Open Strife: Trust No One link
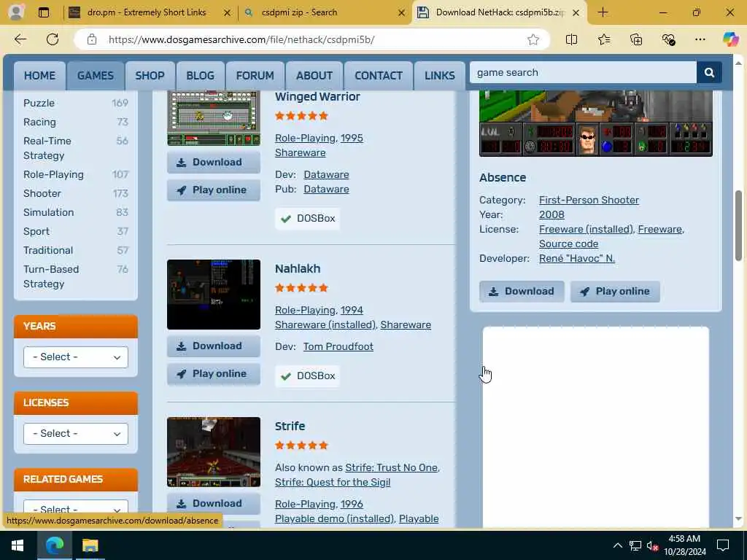Viewport: 747px width, 560px height. click(391, 467)
